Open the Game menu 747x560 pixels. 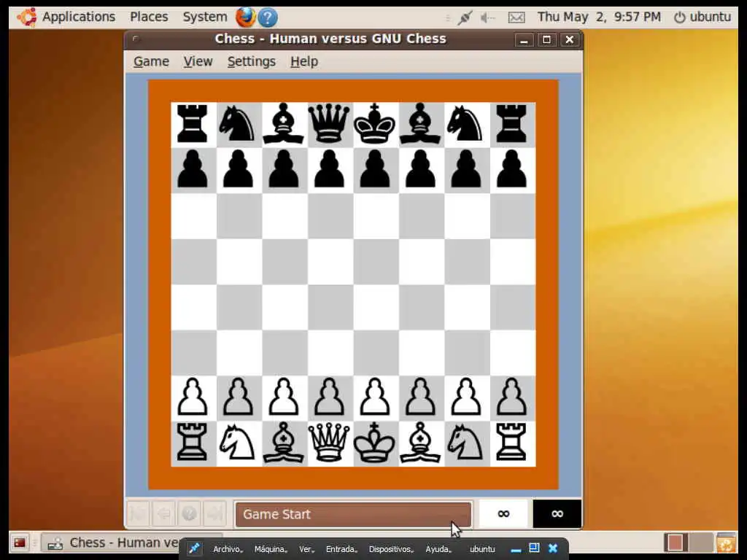(151, 62)
